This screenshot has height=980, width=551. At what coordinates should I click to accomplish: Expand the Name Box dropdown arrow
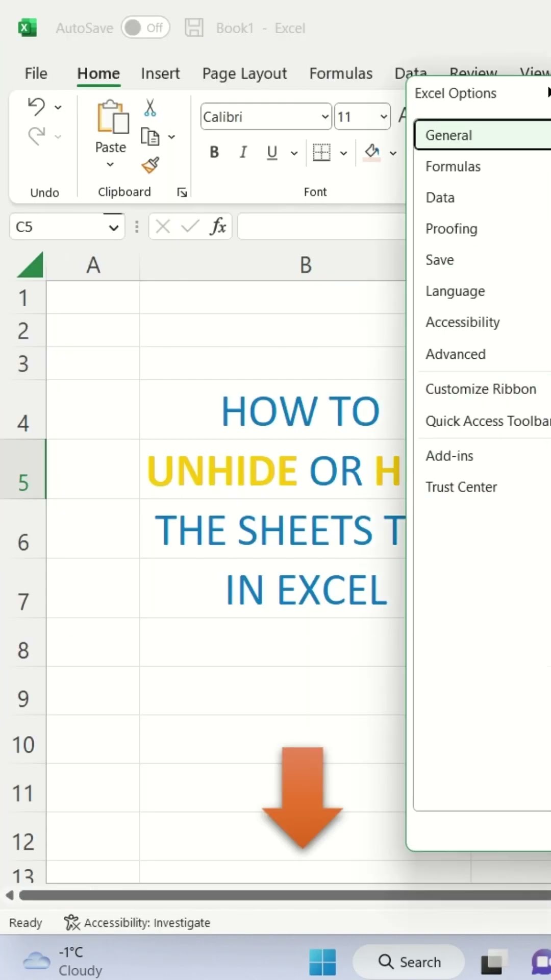pyautogui.click(x=114, y=227)
